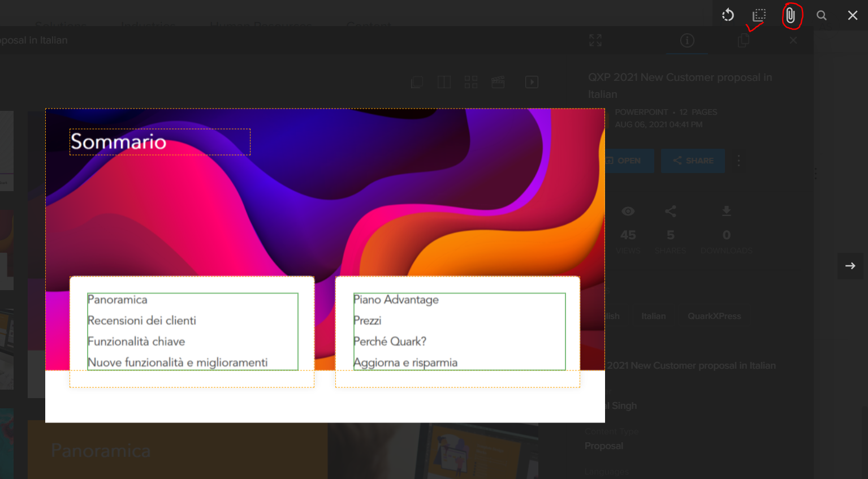
Task: Click the downloads arrow icon
Action: point(727,212)
